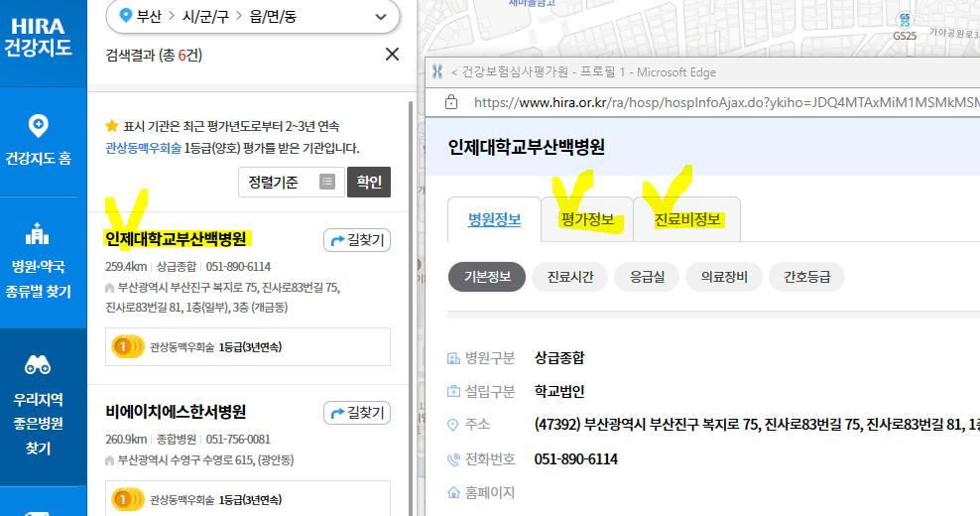The image size is (980, 516).
Task: Click the 홈페이지 home icon
Action: [453, 493]
